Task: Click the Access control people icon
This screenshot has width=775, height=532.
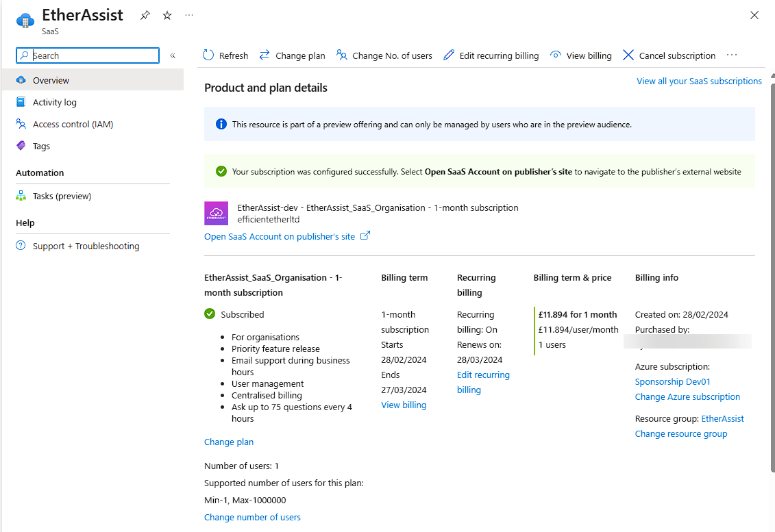Action: (x=21, y=123)
